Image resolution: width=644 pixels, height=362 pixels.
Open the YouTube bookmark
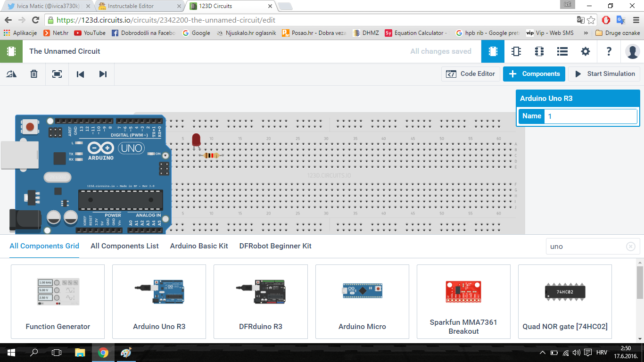(x=90, y=33)
